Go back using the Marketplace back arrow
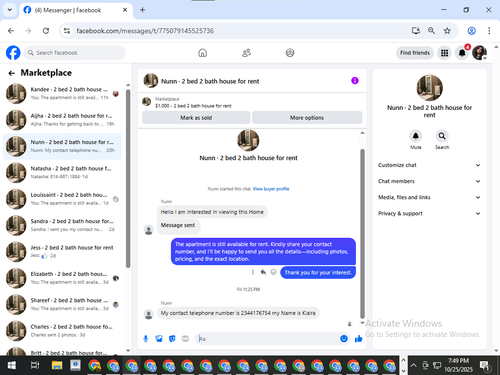 (x=12, y=73)
